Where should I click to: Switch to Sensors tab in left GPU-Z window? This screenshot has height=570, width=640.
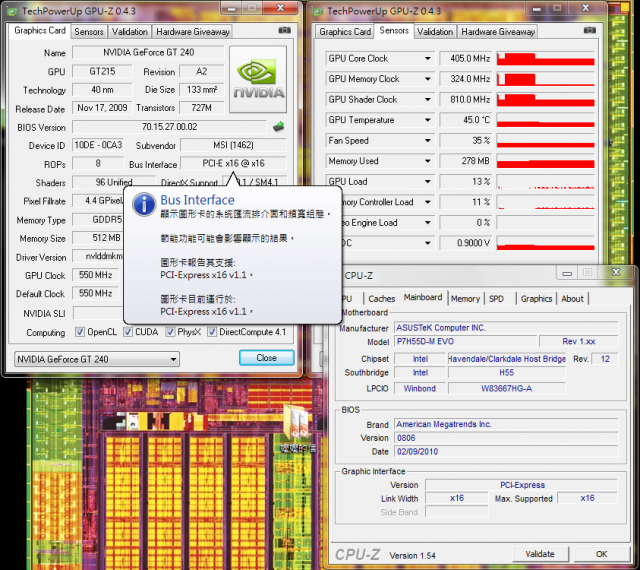click(x=89, y=32)
